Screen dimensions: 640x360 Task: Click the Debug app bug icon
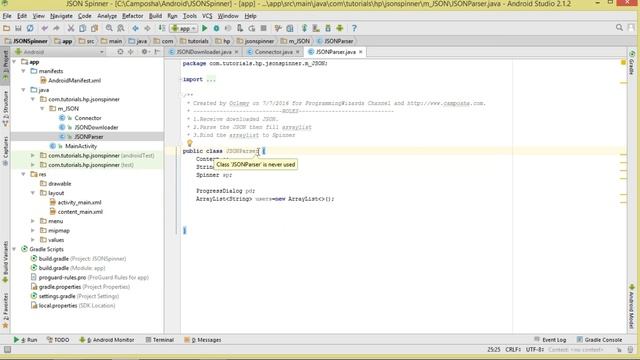[x=216, y=28]
